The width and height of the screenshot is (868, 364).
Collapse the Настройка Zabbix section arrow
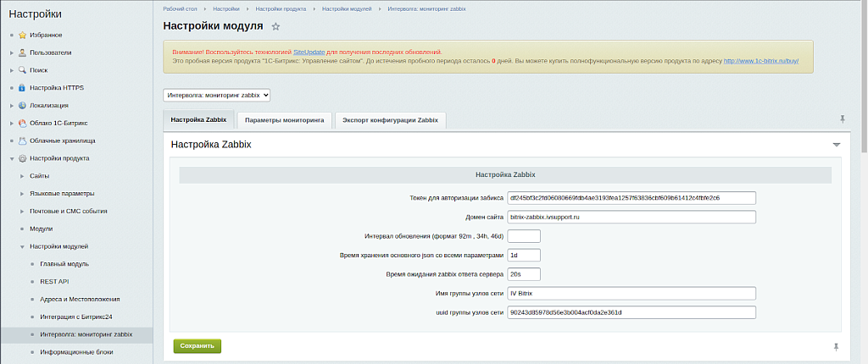(x=837, y=145)
